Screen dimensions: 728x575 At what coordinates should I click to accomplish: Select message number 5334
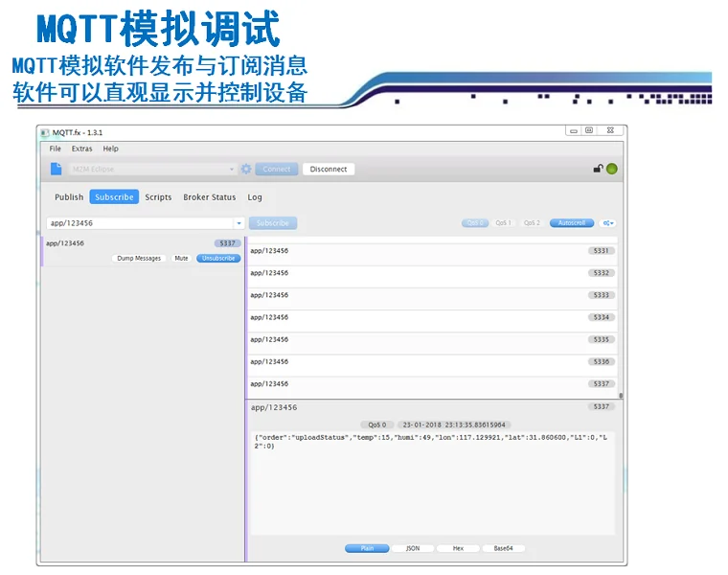[432, 321]
